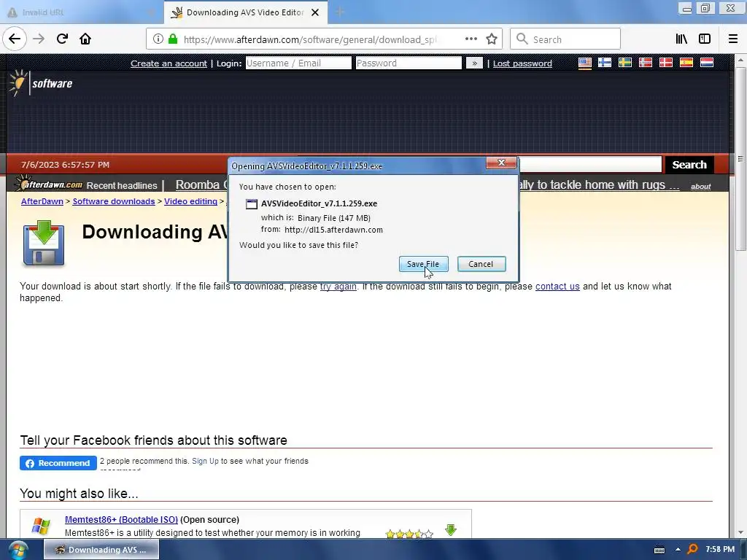Viewport: 747px width, 560px height.
Task: Click the AfterDawn software logo
Action: (x=41, y=83)
